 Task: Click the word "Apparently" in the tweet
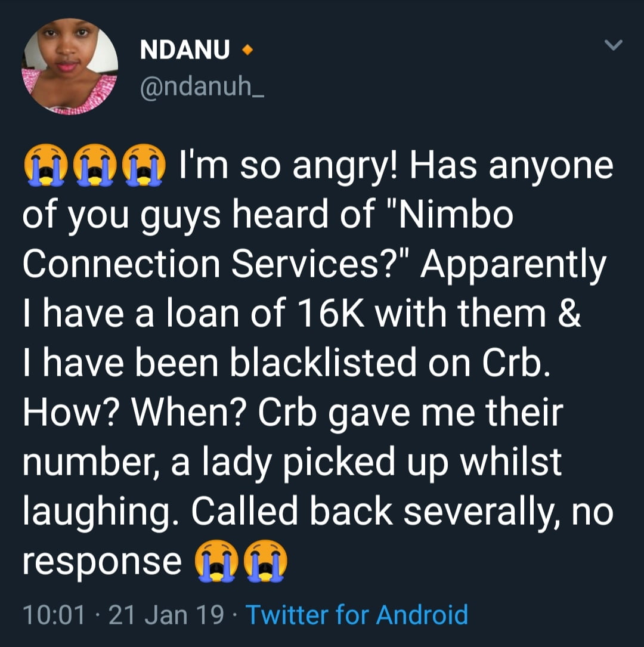tap(513, 263)
